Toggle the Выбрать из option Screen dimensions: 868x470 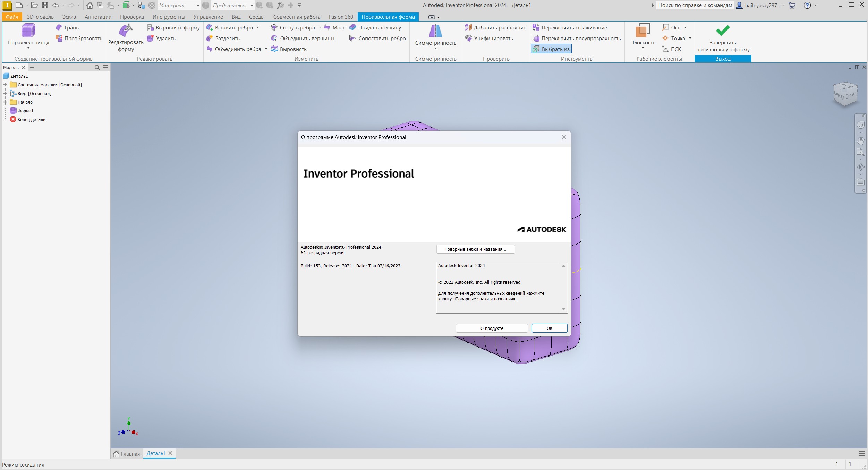tap(551, 49)
